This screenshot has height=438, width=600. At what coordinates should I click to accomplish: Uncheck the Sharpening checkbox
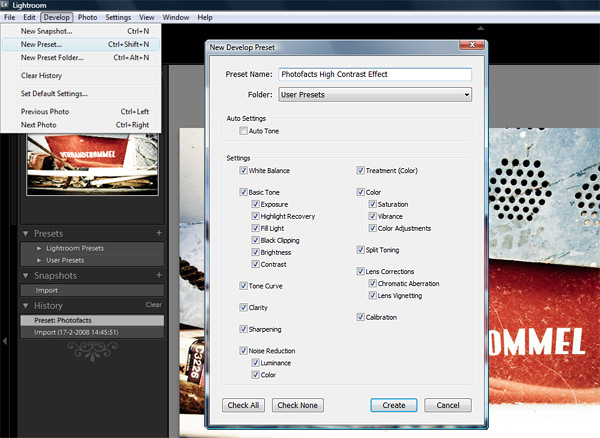(243, 329)
